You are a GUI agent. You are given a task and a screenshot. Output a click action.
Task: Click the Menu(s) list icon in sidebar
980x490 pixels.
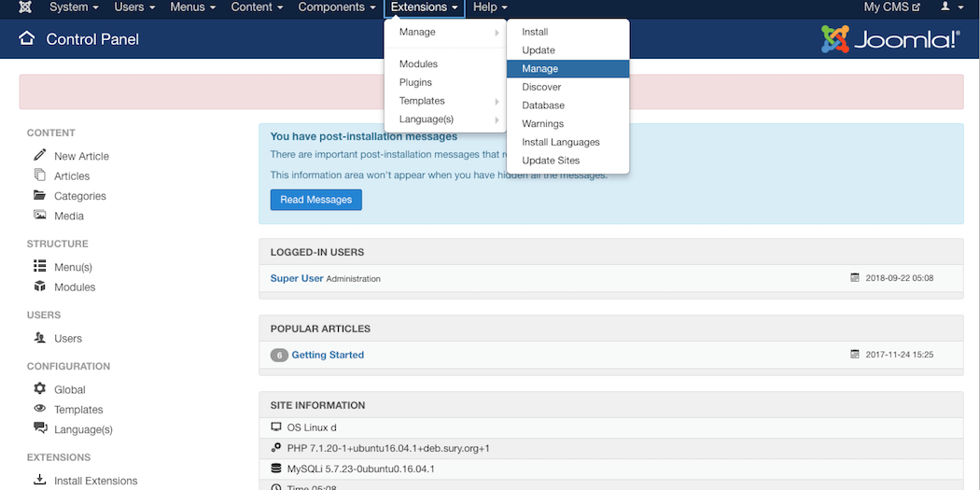[x=39, y=266]
